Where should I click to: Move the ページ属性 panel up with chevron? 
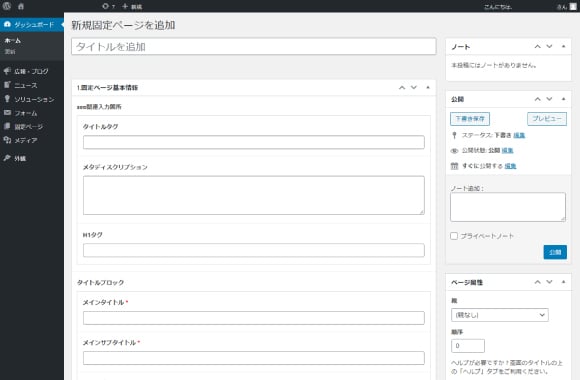coord(537,282)
